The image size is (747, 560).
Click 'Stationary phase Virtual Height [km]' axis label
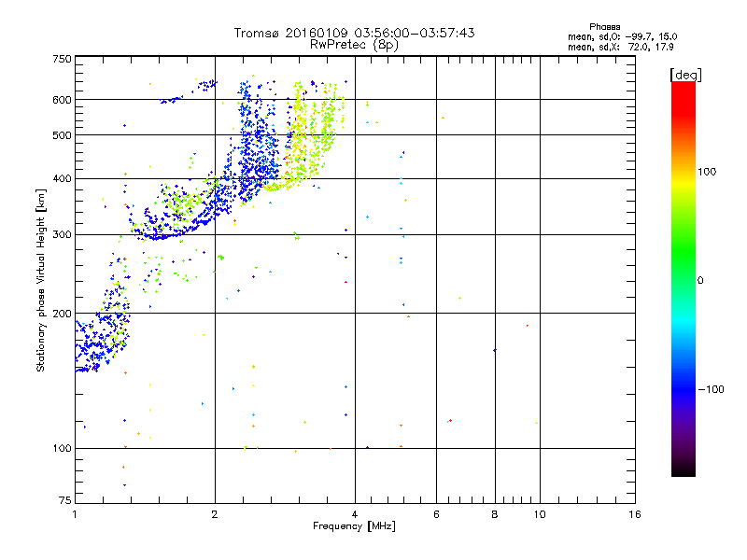(40, 280)
